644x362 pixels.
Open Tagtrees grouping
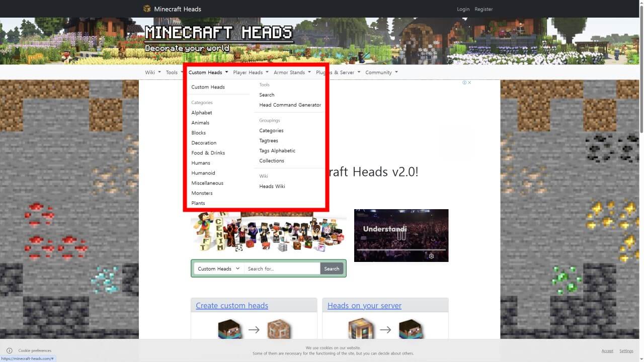tap(269, 140)
